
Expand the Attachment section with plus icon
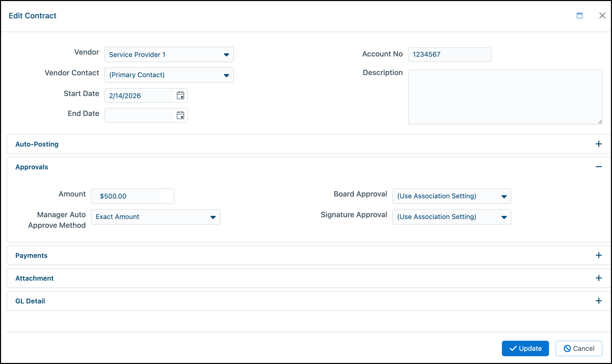(599, 278)
